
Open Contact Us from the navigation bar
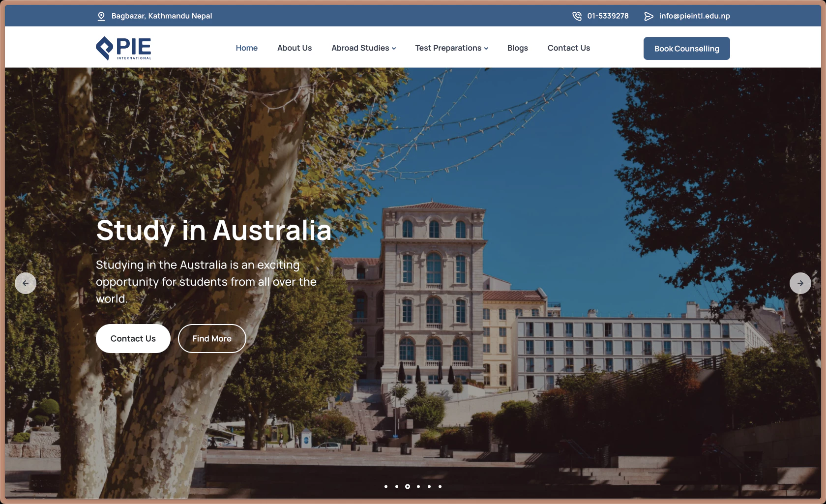pos(569,48)
